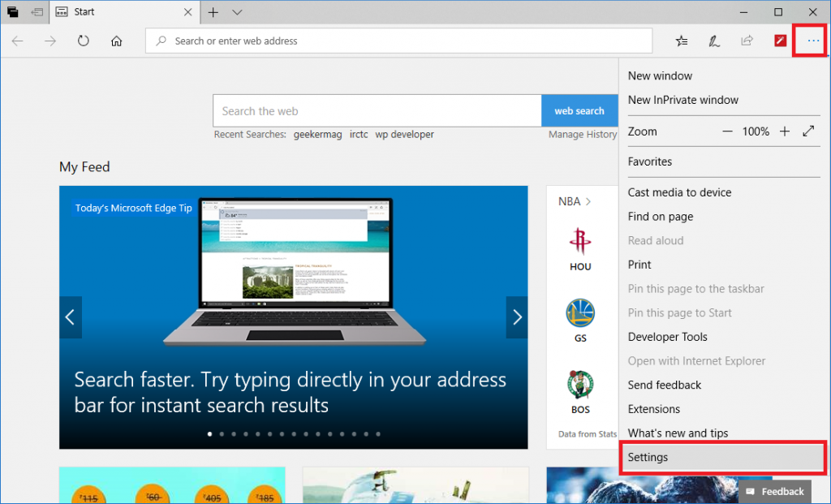
Task: Click the Share page icon
Action: tap(747, 41)
